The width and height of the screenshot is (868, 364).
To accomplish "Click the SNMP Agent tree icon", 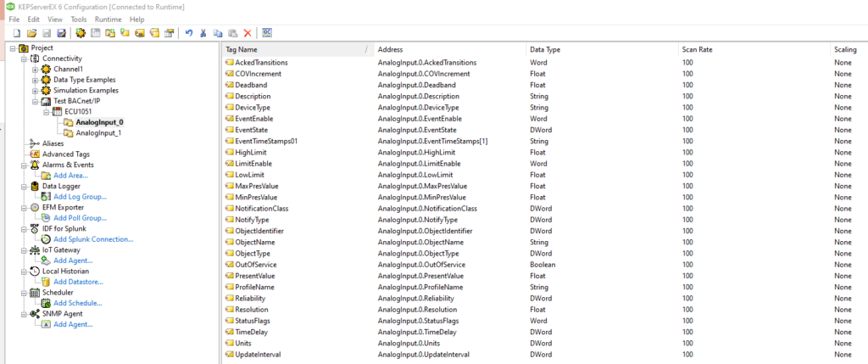I will pos(34,314).
